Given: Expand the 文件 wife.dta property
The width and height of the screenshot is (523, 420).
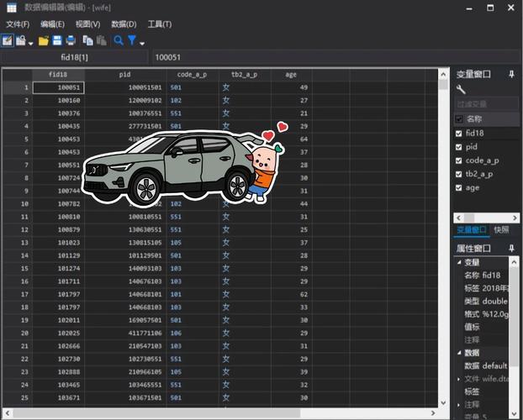Looking at the screenshot, I should 459,379.
